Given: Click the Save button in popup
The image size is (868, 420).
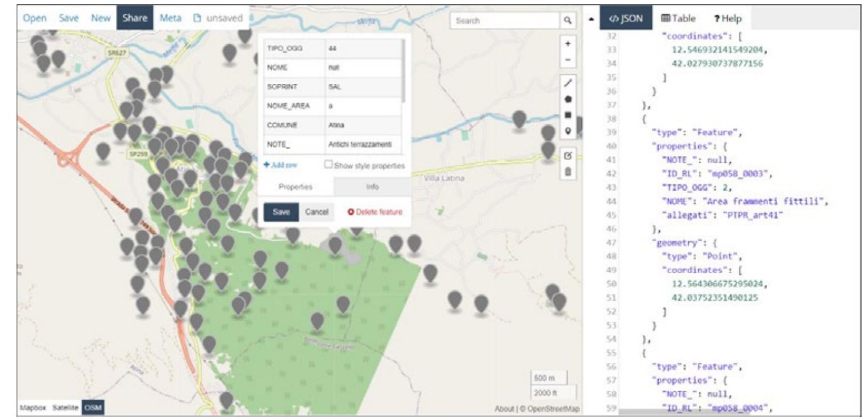Looking at the screenshot, I should [281, 212].
